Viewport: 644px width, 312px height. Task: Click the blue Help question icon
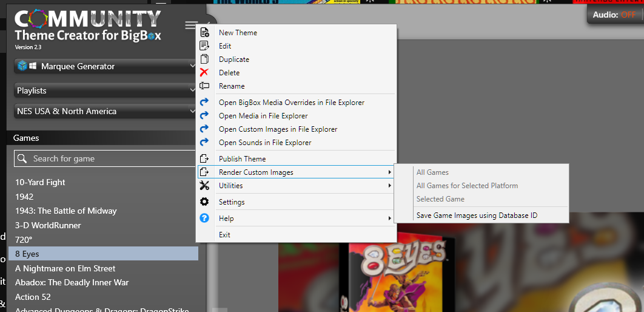coord(204,219)
